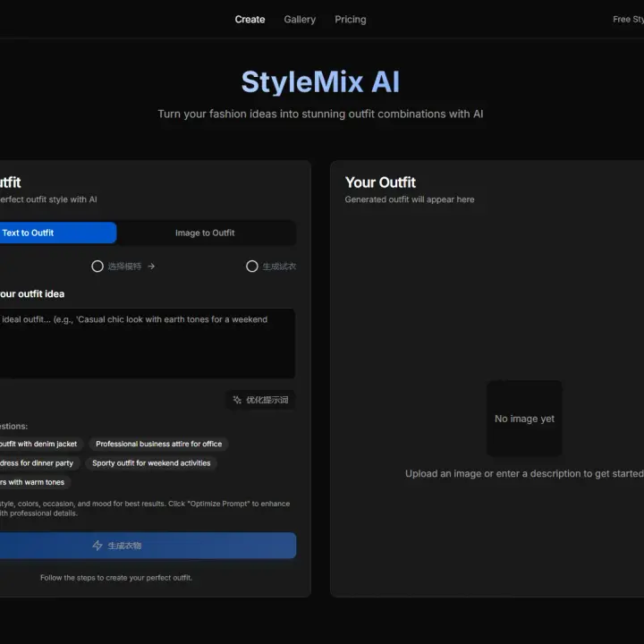
Task: Pick the denim jacket outfit suggestion chip
Action: (39, 444)
